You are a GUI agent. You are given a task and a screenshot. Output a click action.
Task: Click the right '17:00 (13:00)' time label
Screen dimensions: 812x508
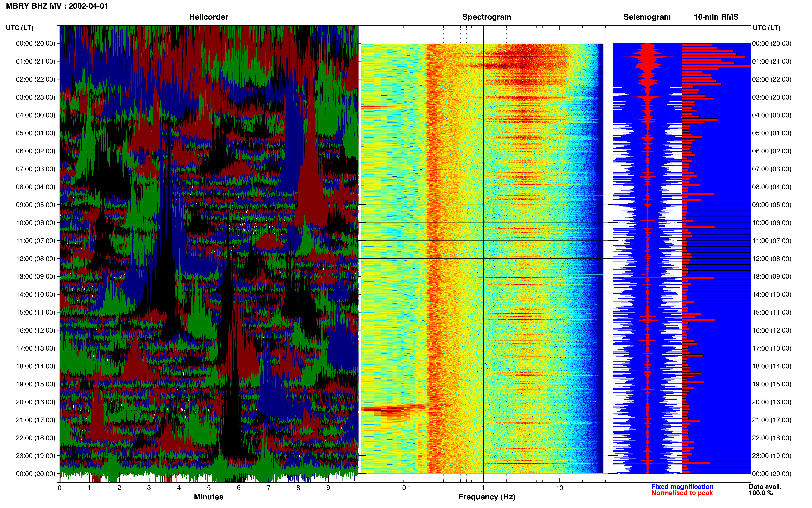pos(772,348)
